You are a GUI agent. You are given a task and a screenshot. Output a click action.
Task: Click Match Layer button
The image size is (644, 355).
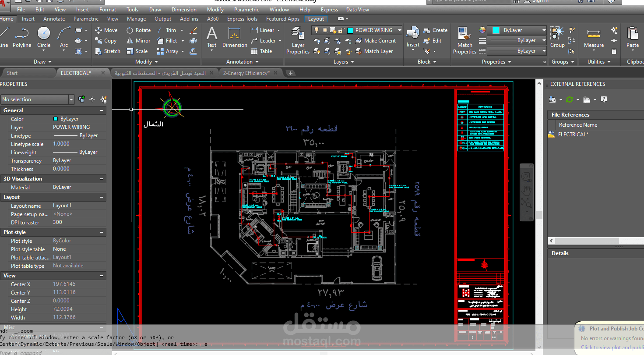tap(374, 51)
